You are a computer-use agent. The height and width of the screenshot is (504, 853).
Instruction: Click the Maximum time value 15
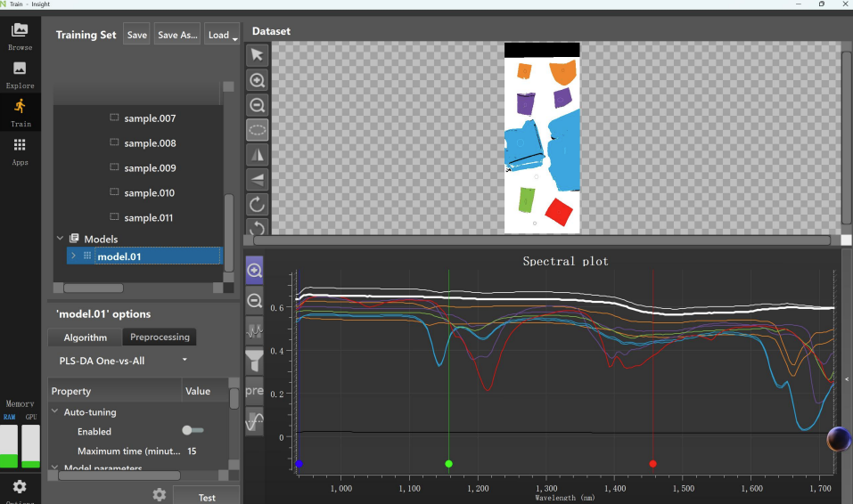pos(192,451)
